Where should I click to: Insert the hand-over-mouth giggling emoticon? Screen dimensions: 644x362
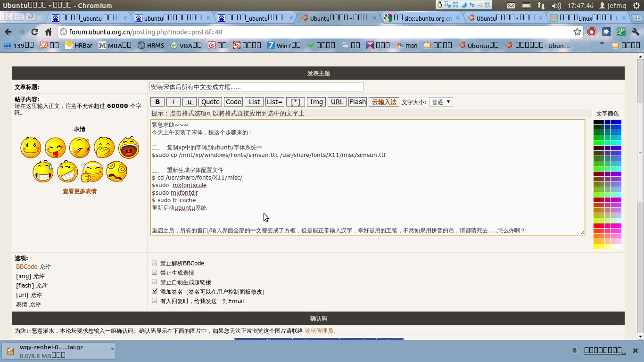104,148
